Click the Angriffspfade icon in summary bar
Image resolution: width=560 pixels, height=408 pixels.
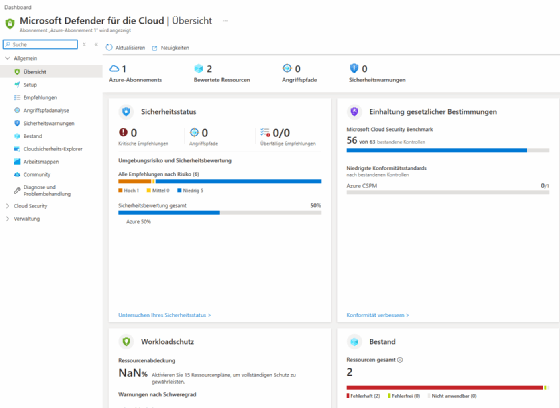(287, 68)
